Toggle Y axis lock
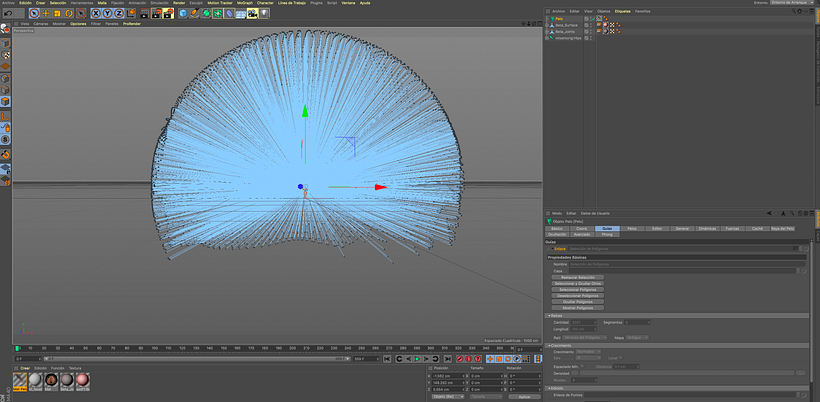820x402 pixels. point(108,13)
